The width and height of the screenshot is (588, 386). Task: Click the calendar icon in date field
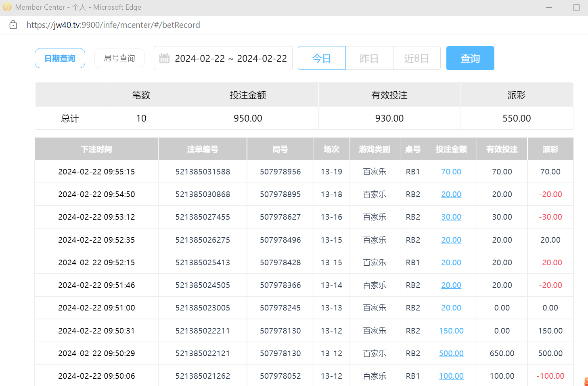pyautogui.click(x=164, y=59)
